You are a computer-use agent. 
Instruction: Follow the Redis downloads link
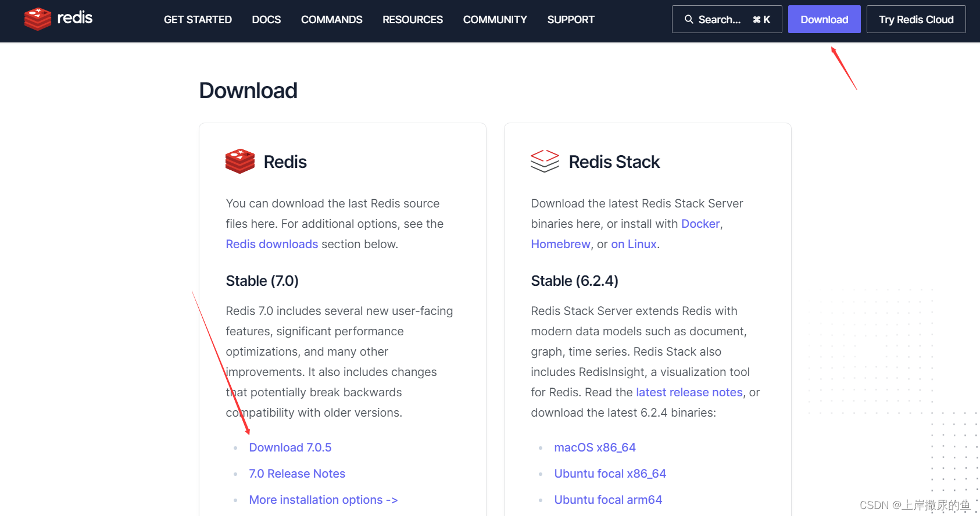coord(272,244)
